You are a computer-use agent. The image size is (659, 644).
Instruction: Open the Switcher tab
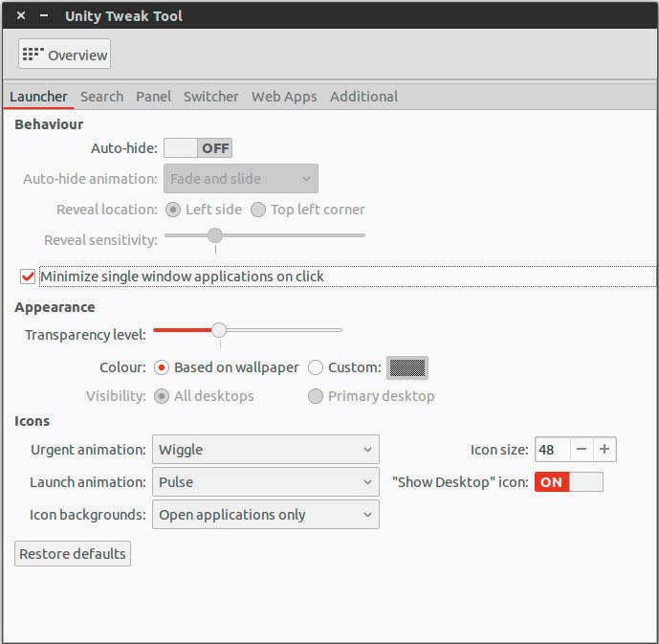(211, 97)
